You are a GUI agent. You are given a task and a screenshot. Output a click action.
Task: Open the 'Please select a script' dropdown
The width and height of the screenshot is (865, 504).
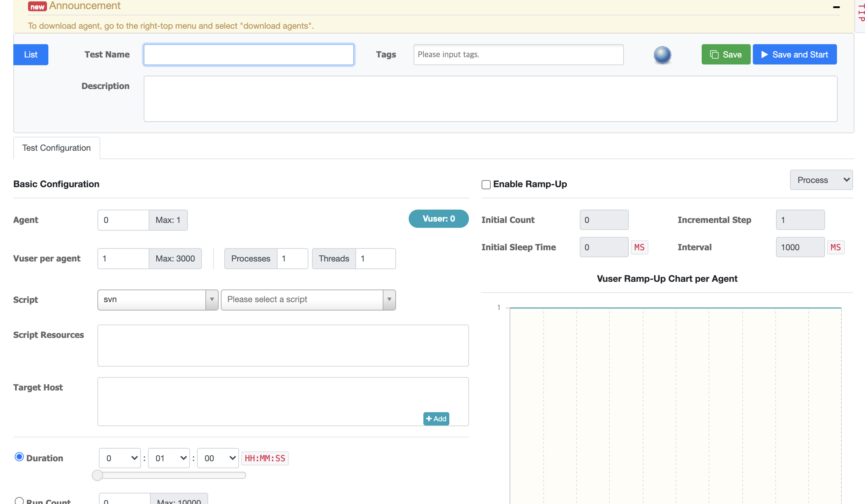308,300
